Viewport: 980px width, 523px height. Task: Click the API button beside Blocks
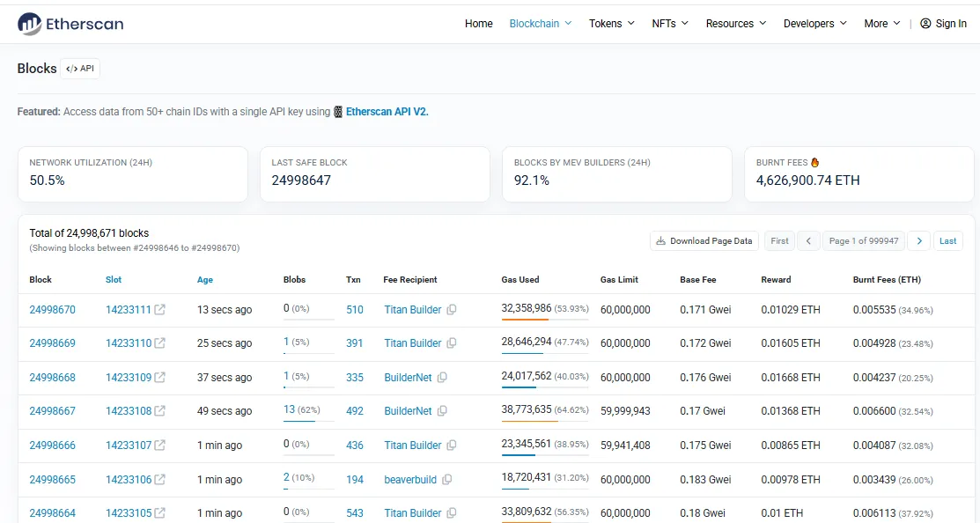coord(80,69)
